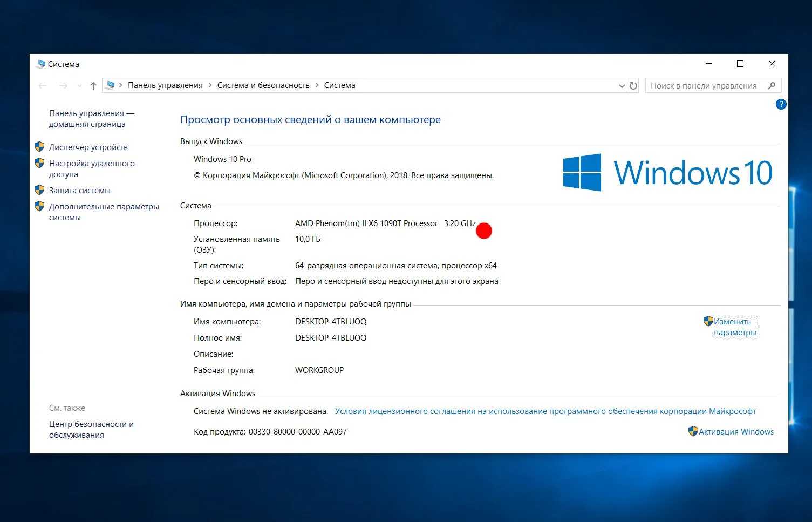The width and height of the screenshot is (812, 522).
Task: Select the Microsoft Corporation 2018 copyright text
Action: click(x=344, y=175)
